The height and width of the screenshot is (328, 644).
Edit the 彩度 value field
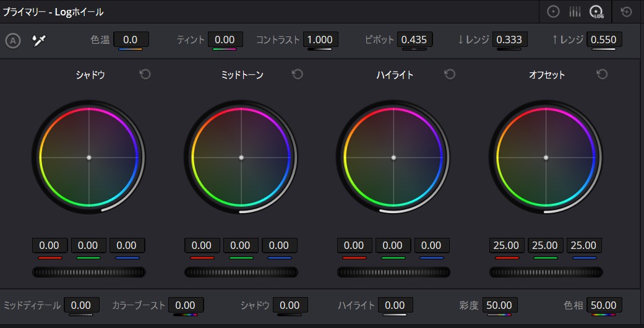tap(499, 305)
